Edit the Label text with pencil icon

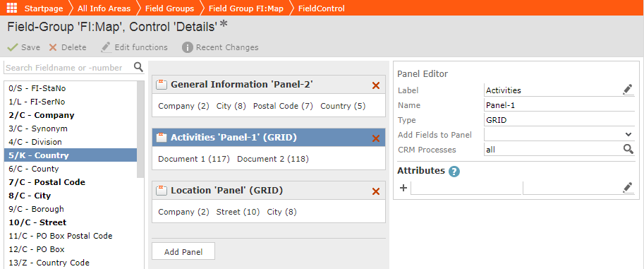click(x=628, y=90)
